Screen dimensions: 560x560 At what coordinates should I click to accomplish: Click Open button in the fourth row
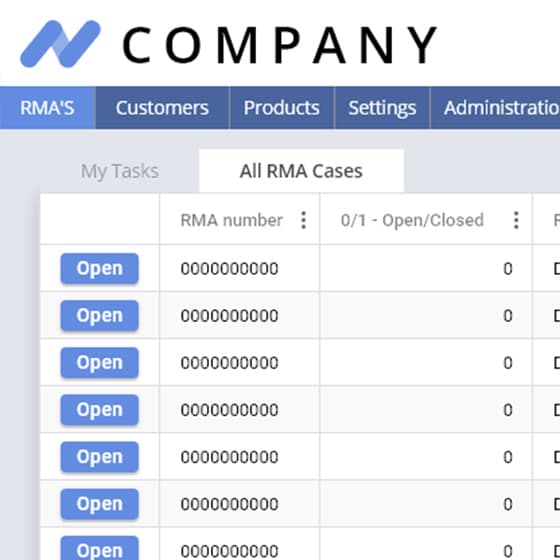pyautogui.click(x=100, y=410)
